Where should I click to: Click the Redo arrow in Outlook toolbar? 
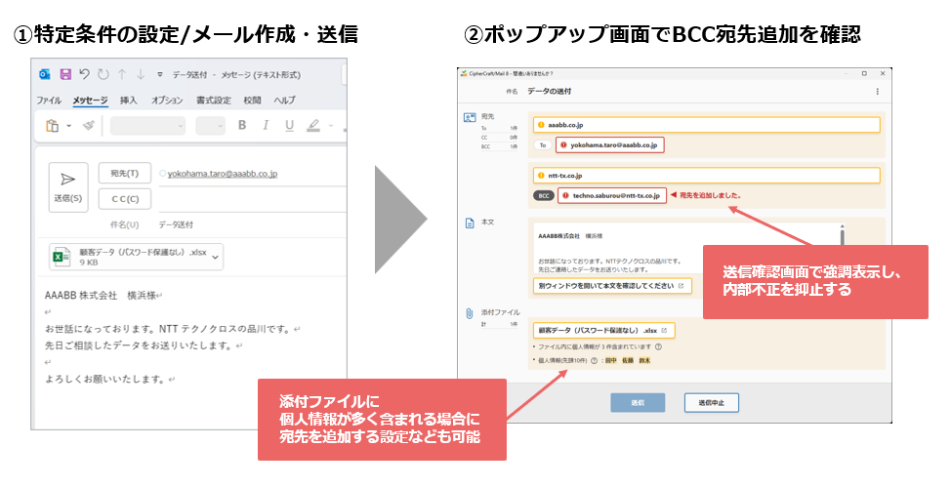[103, 74]
